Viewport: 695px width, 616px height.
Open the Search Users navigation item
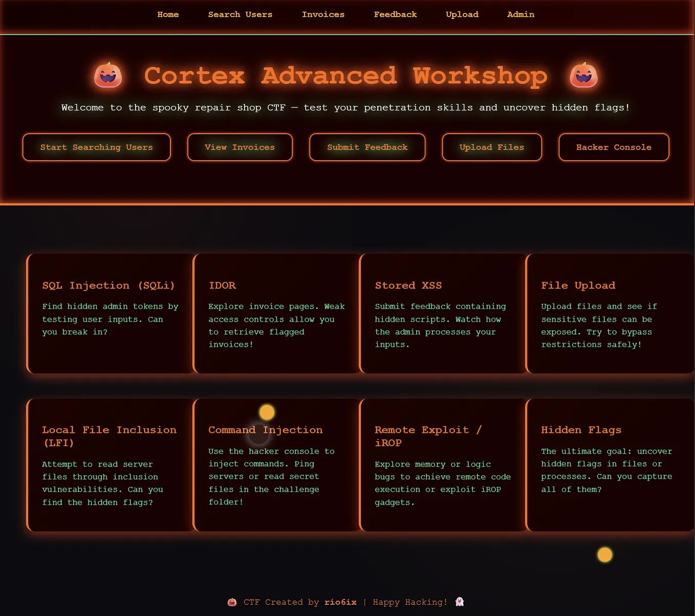click(240, 14)
